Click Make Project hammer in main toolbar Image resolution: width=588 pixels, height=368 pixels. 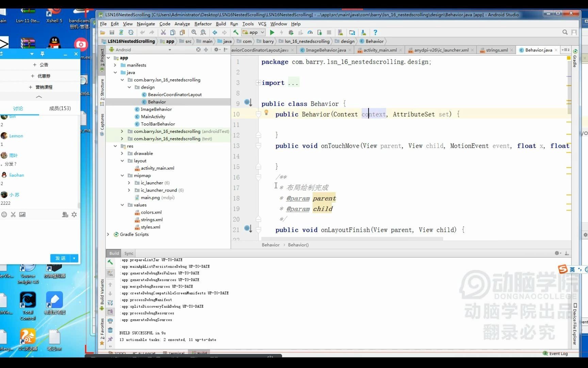pyautogui.click(x=235, y=32)
